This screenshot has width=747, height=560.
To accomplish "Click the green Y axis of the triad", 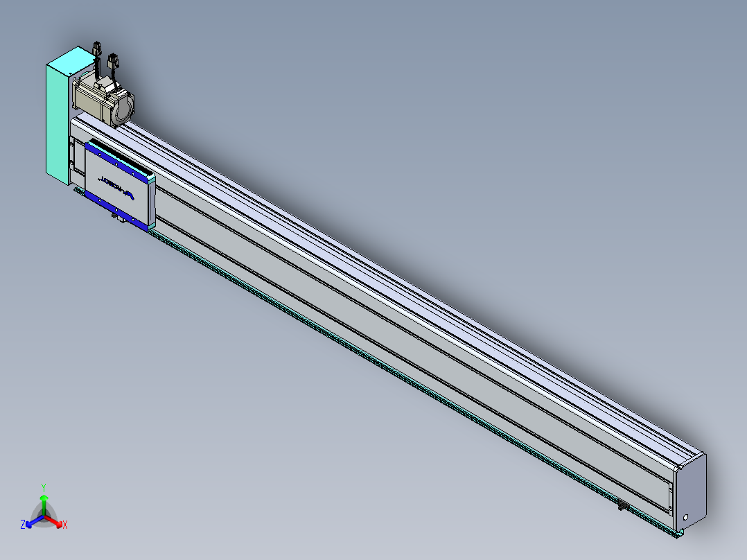I will [x=44, y=505].
